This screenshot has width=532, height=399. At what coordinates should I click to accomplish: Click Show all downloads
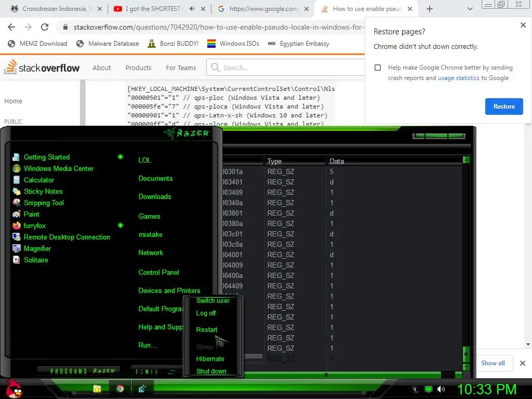pos(493,363)
